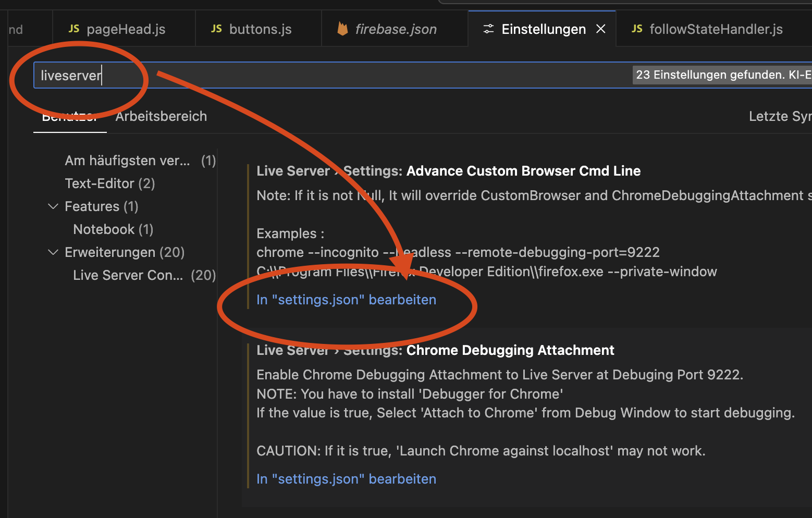The image size is (812, 518).
Task: Click the JS icon on followStateHandler.js tab
Action: tap(637, 29)
